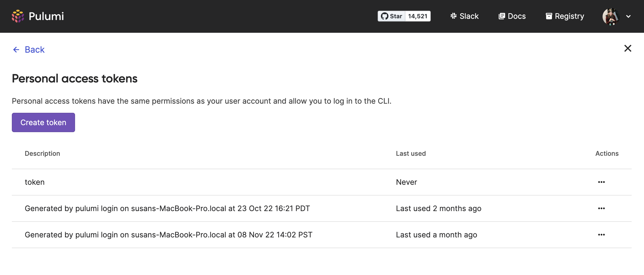The image size is (644, 275).
Task: Go Back to previous page
Action: point(35,50)
